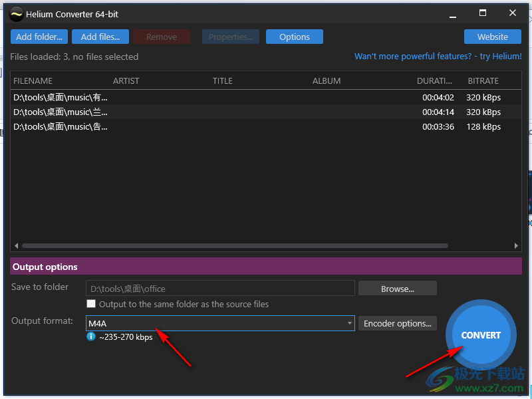Screen dimensions: 532x399
Task: Click the Save to folder path field
Action: coord(220,289)
